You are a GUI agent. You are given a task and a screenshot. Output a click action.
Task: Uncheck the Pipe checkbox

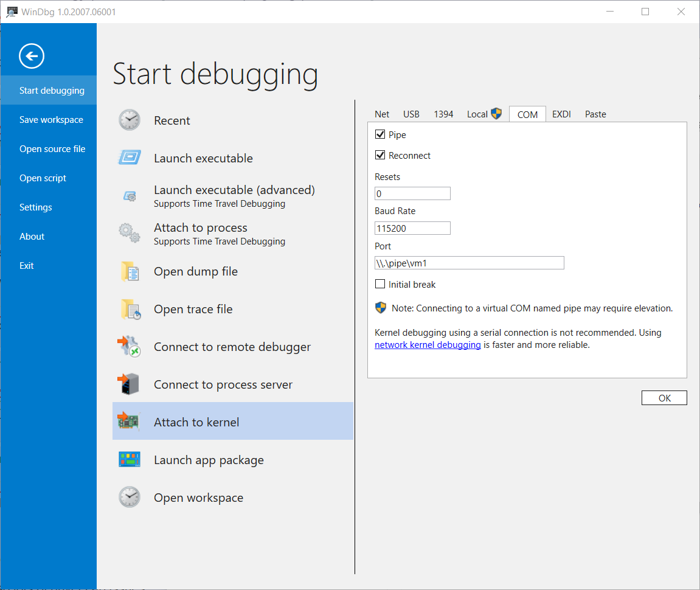pyautogui.click(x=380, y=134)
